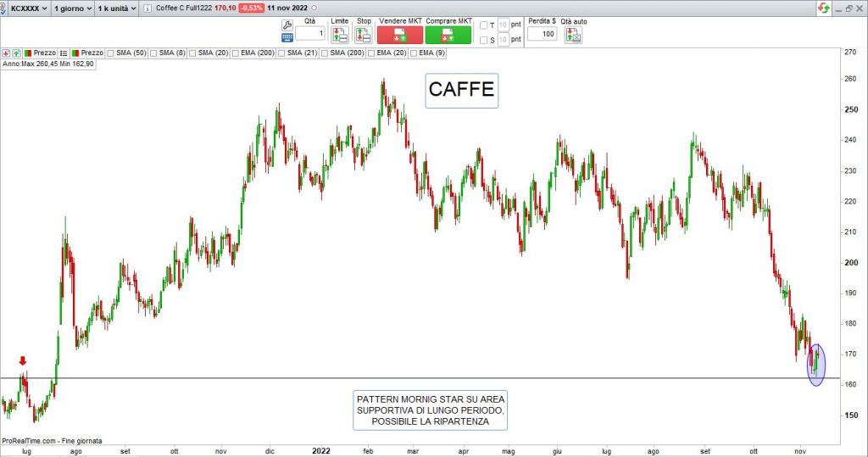
Task: Click the 'giu' month label on the time axis
Action: click(x=557, y=451)
